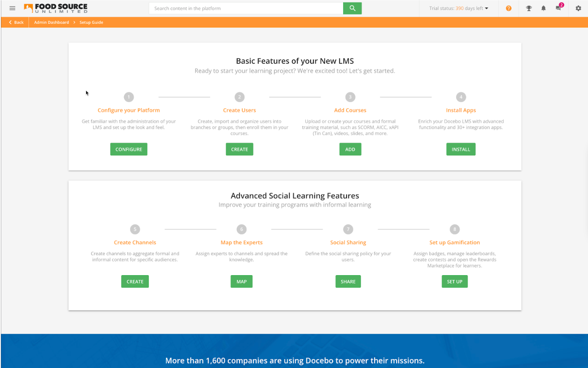
Task: Select step 7 circle for Social Sharing
Action: pos(348,229)
